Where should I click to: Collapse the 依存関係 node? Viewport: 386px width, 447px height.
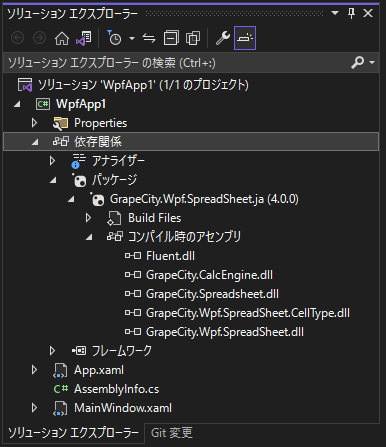point(35,142)
